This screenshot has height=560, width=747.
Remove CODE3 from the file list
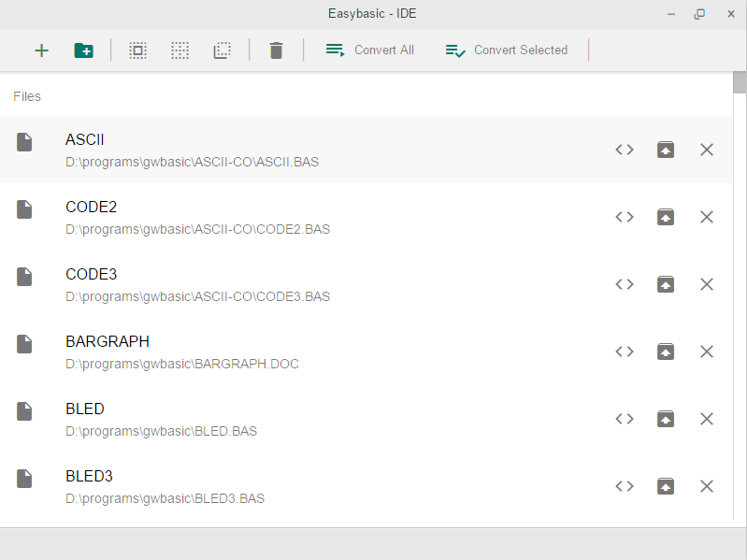point(707,284)
